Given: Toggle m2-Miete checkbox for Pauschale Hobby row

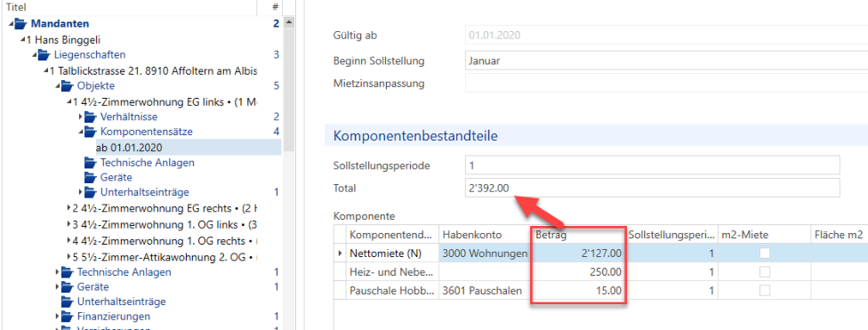Looking at the screenshot, I should pos(765,290).
